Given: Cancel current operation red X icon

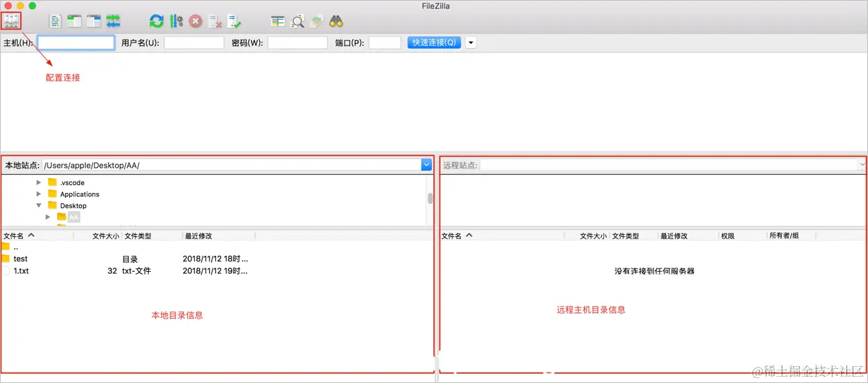Looking at the screenshot, I should (196, 21).
